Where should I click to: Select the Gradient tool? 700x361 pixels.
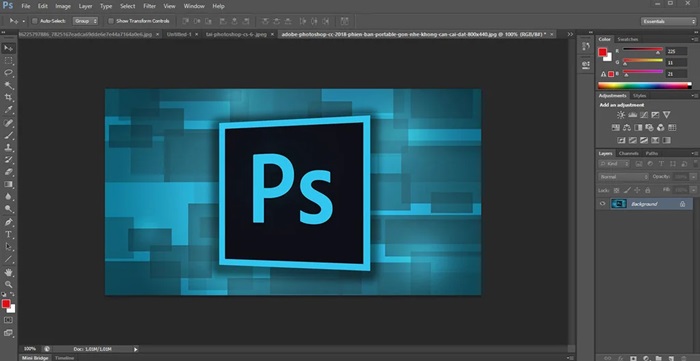point(8,184)
